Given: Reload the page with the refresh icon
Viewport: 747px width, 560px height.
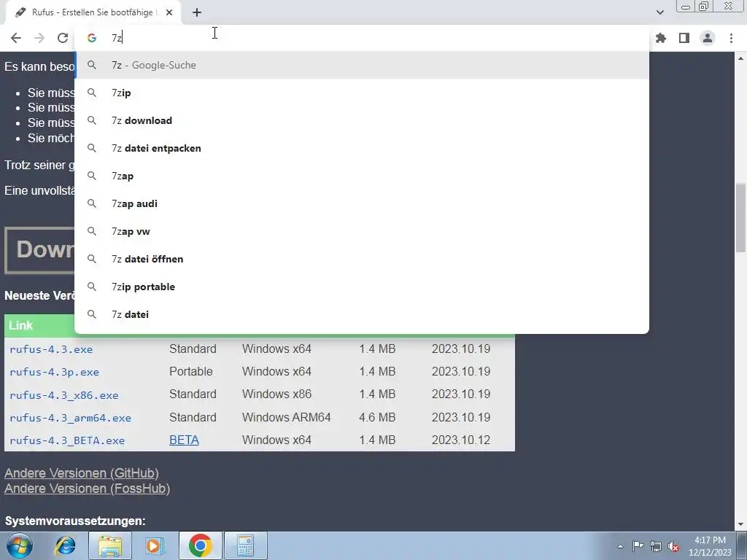Looking at the screenshot, I should click(x=63, y=38).
